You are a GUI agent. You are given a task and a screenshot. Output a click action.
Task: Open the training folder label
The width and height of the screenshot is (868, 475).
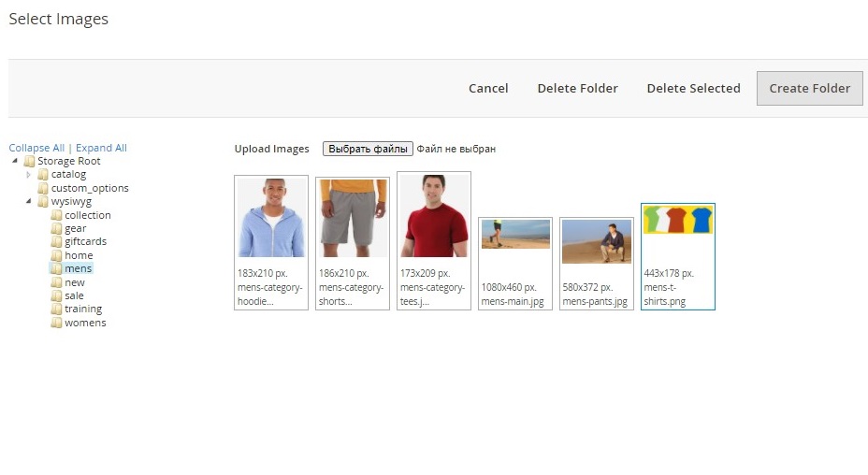coord(83,309)
